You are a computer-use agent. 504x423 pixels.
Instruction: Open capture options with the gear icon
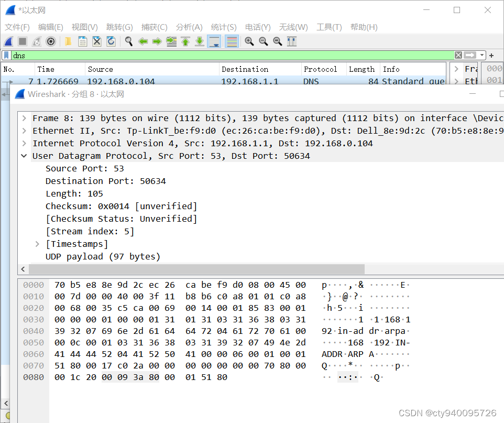[x=51, y=41]
